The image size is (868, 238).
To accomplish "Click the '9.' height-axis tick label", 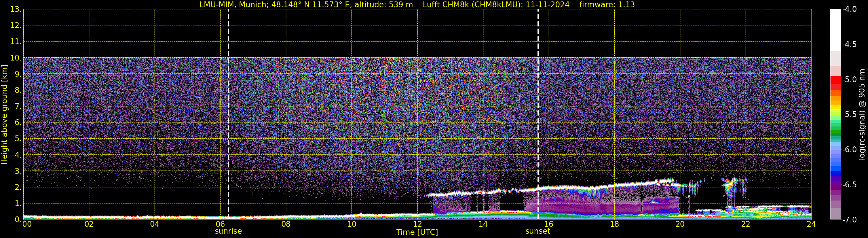I will (x=18, y=74).
